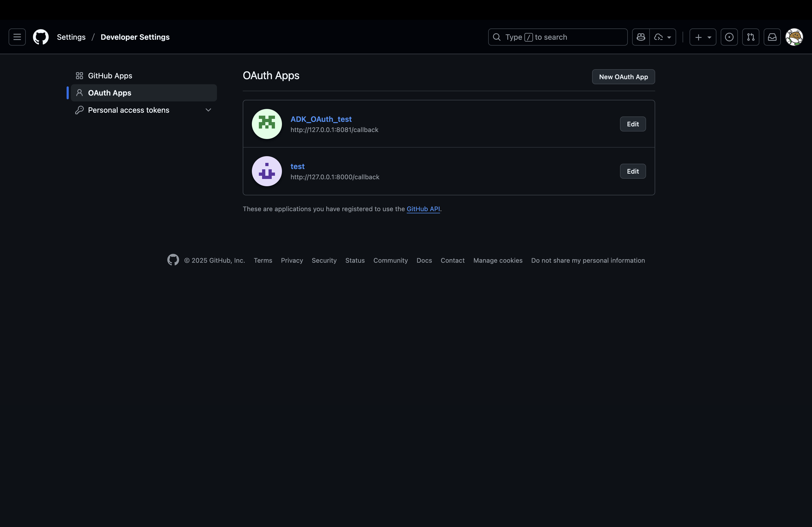This screenshot has width=812, height=527.
Task: Edit the test OAuth application
Action: [x=633, y=171]
